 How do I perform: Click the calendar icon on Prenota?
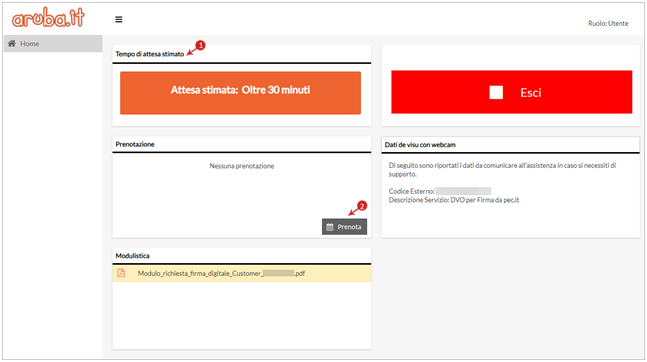point(330,227)
